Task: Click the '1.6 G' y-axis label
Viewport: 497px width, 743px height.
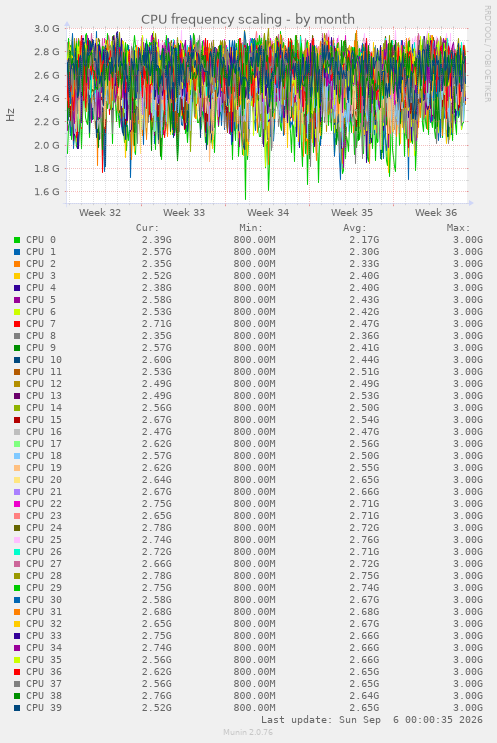Action: (47, 192)
